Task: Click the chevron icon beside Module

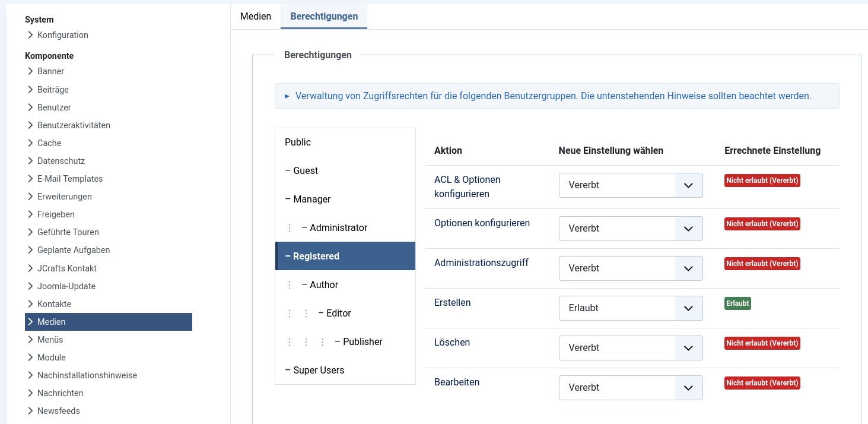Action: click(x=30, y=357)
